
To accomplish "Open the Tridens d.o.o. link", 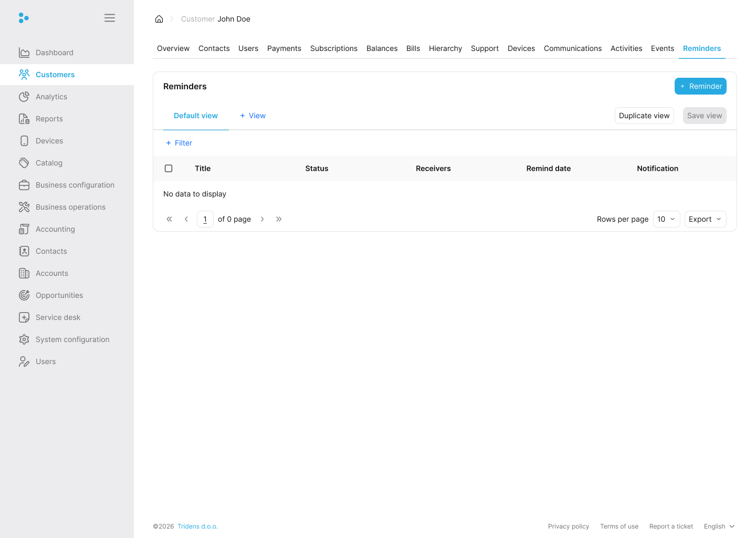I will (197, 526).
